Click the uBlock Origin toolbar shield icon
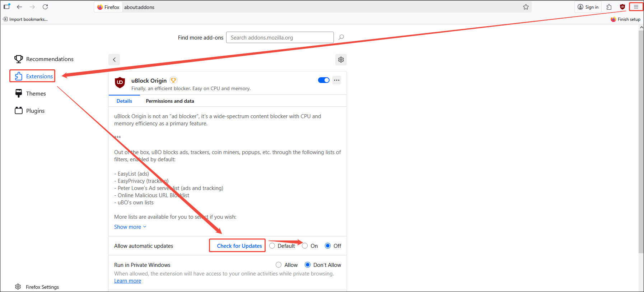Viewport: 644px width, 292px height. 622,7
